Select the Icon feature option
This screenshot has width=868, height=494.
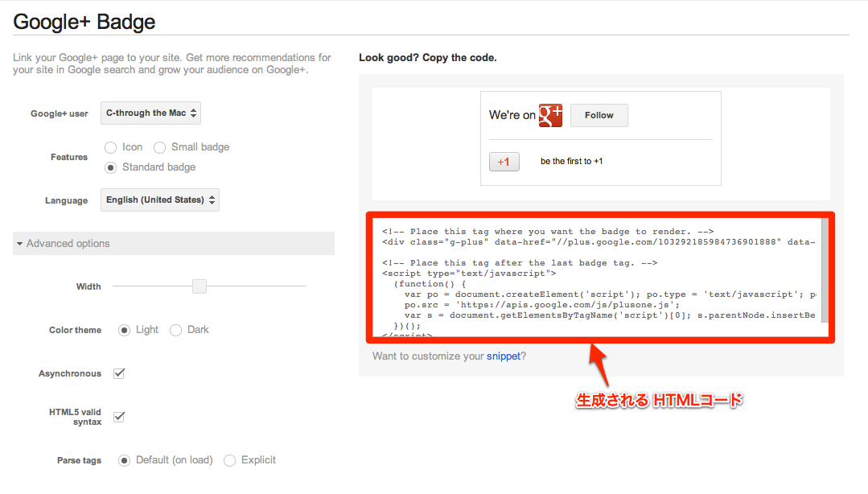coord(111,147)
